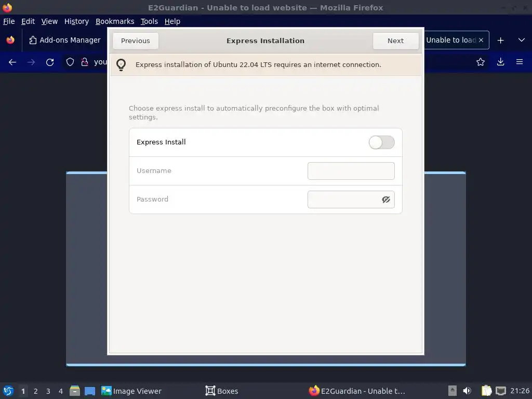Image resolution: width=532 pixels, height=399 pixels.
Task: Click the Express Install label
Action: pyautogui.click(x=161, y=142)
